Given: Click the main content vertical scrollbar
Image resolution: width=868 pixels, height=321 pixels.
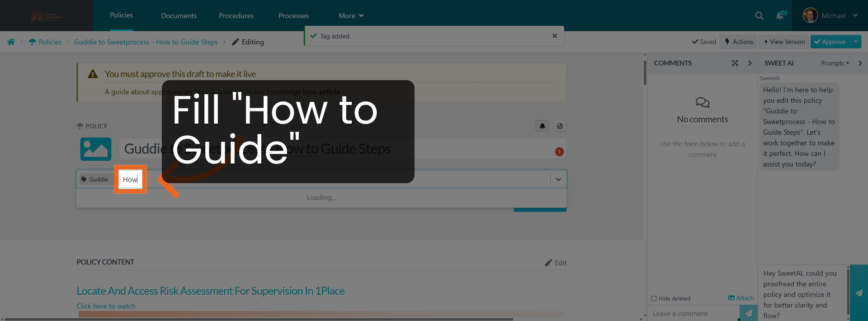Looking at the screenshot, I should pos(645,72).
